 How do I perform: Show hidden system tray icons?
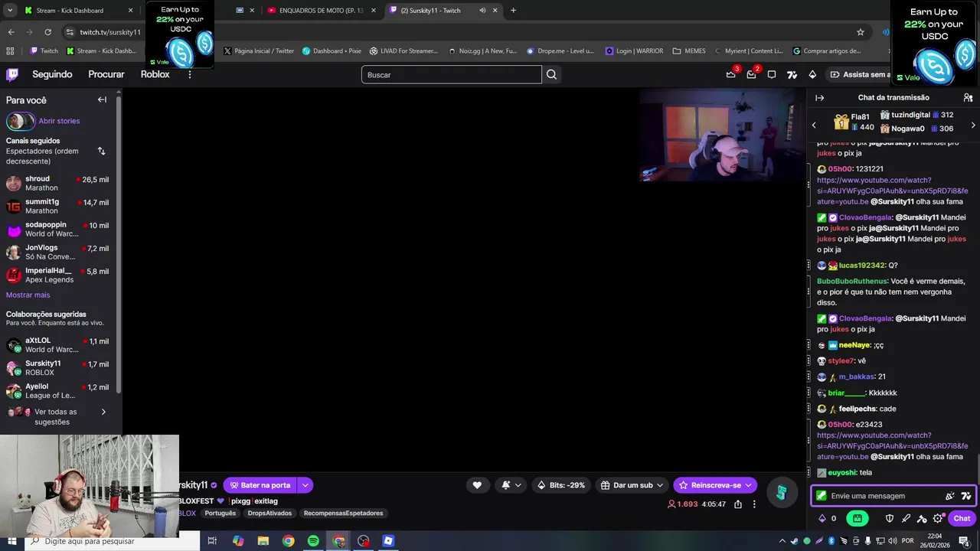[782, 541]
